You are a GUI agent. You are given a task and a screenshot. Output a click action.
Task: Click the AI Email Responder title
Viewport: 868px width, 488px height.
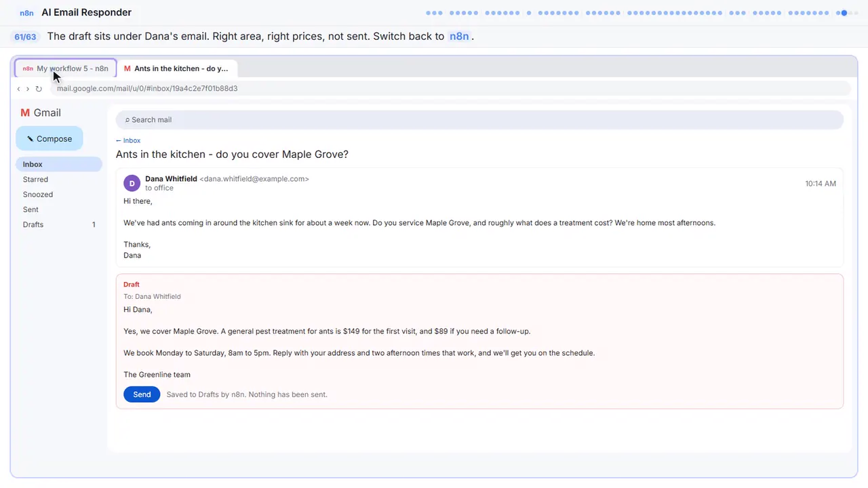(x=87, y=12)
